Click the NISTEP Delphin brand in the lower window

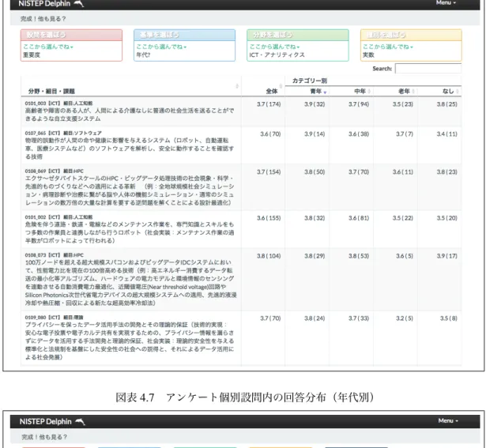click(46, 422)
